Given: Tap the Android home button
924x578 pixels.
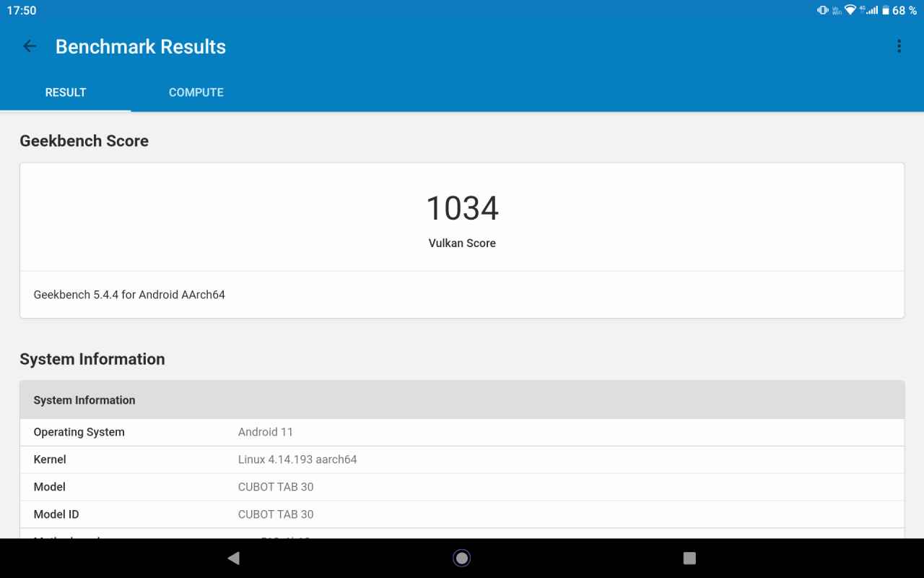Looking at the screenshot, I should 462,558.
